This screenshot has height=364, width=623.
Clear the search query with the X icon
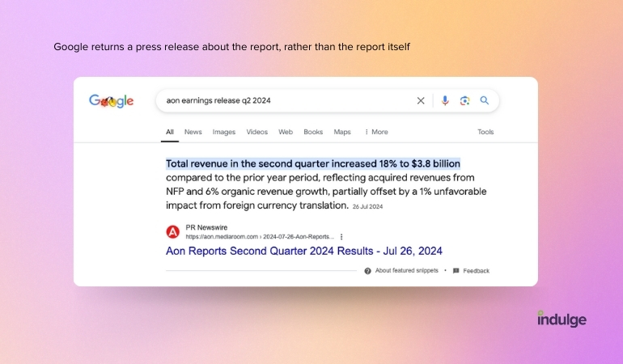[x=421, y=100]
